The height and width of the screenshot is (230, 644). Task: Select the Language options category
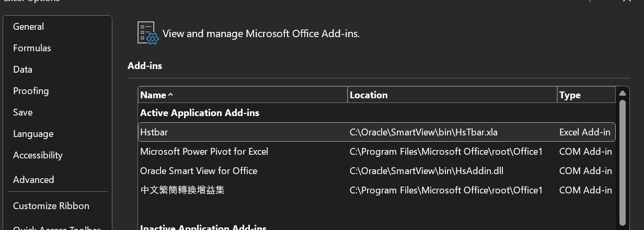(33, 134)
